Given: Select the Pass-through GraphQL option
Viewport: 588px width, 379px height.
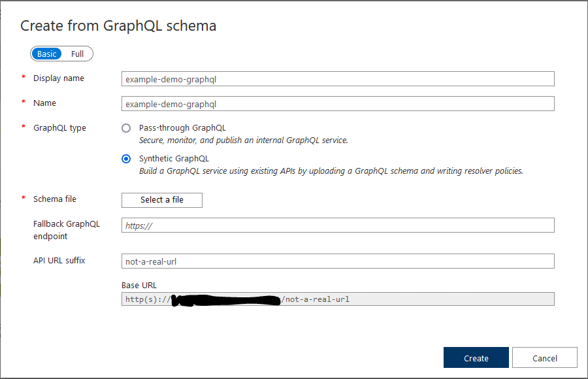Looking at the screenshot, I should (x=126, y=128).
